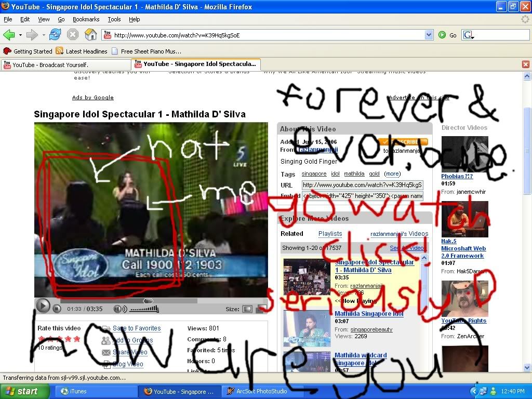Click the Embed code text field
This screenshot has width=532, height=399.
click(x=362, y=196)
